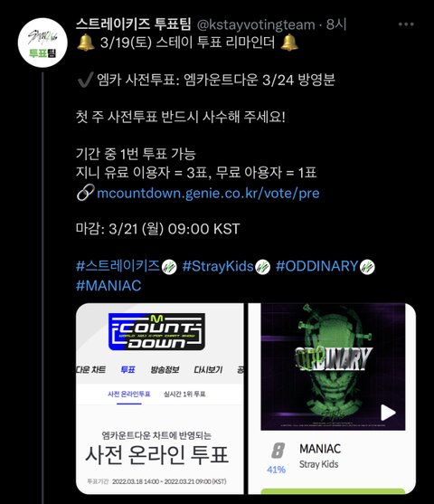The height and width of the screenshot is (504, 434).
Task: Open the #StrayKids hashtag
Action: tap(218, 266)
